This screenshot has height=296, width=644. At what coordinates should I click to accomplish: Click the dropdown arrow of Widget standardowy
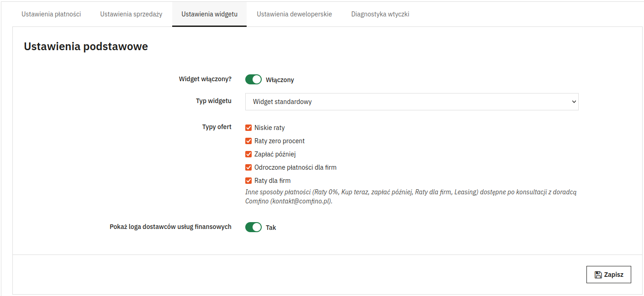tap(574, 102)
